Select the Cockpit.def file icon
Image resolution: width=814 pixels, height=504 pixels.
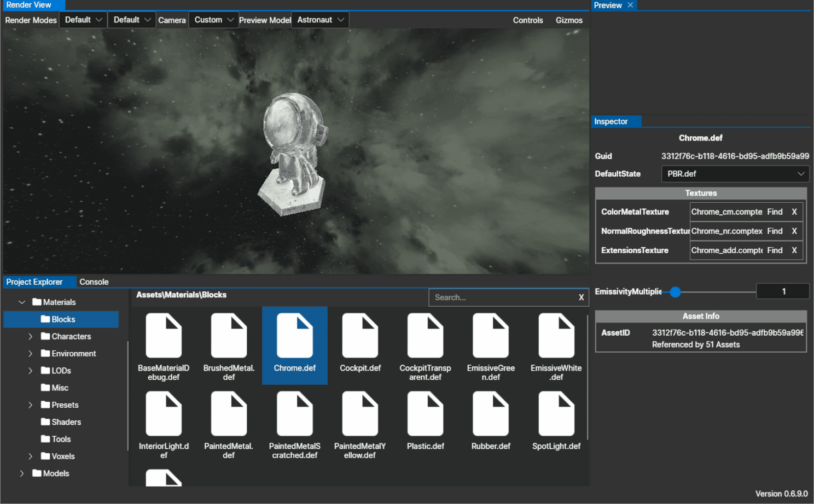[x=360, y=336]
